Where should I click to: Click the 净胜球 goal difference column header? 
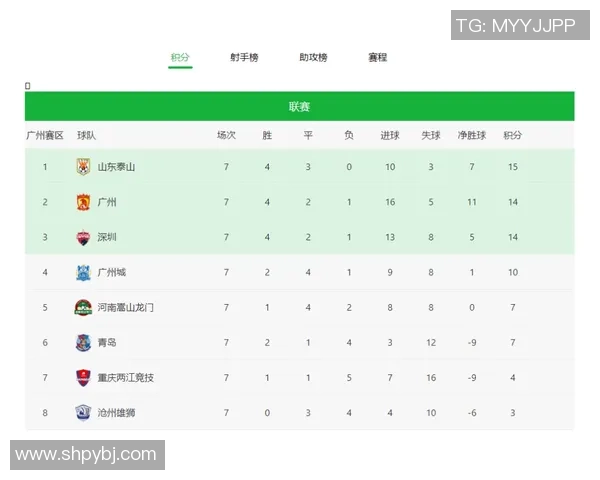tap(471, 135)
